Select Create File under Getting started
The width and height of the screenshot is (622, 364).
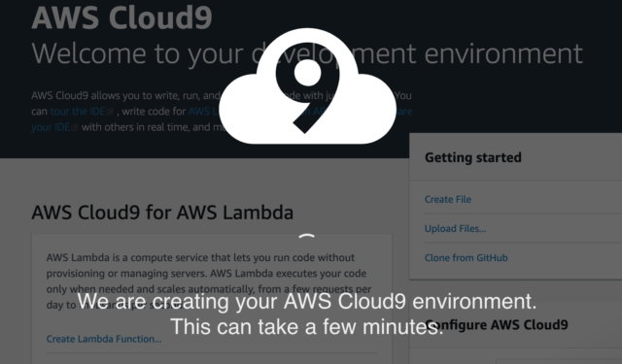(448, 199)
